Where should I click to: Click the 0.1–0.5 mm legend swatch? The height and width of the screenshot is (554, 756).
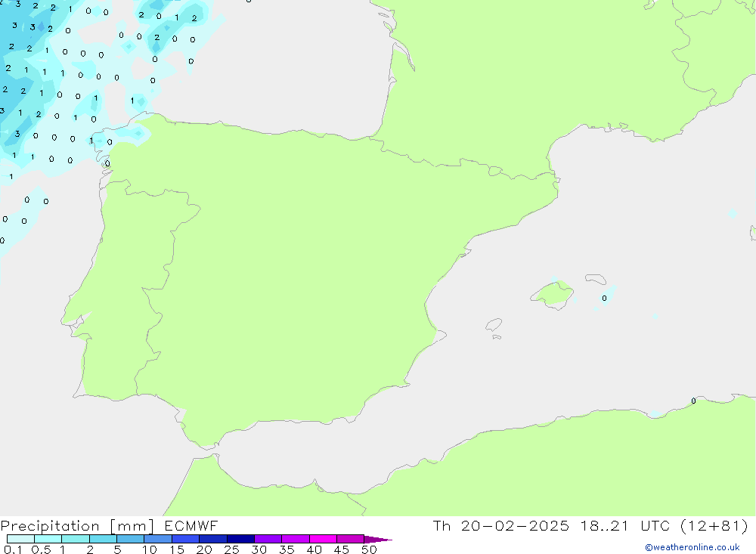[20, 539]
